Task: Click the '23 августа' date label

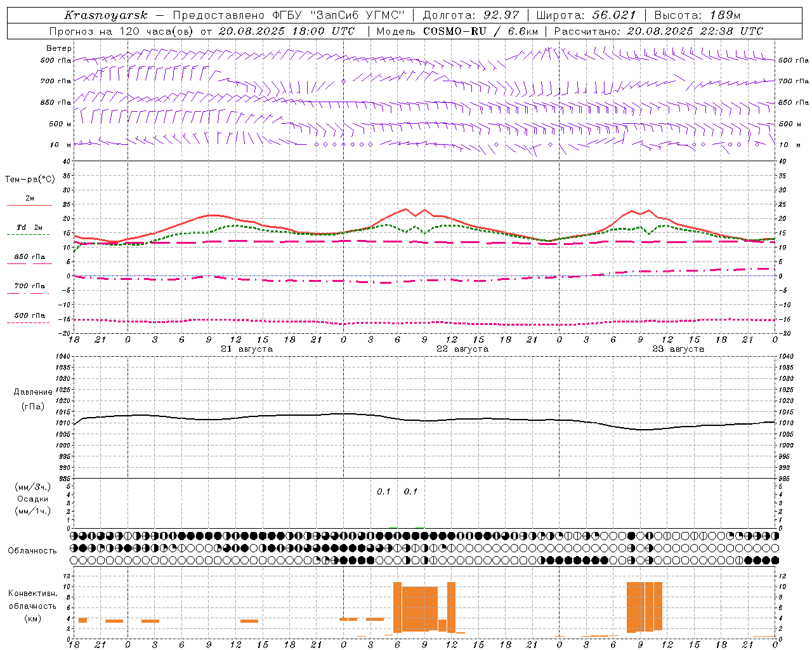Action: coord(678,349)
